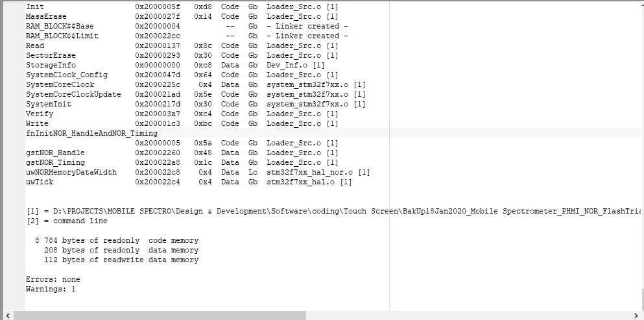The width and height of the screenshot is (644, 320).
Task: Click the "Errors: none" text
Action: (x=53, y=279)
